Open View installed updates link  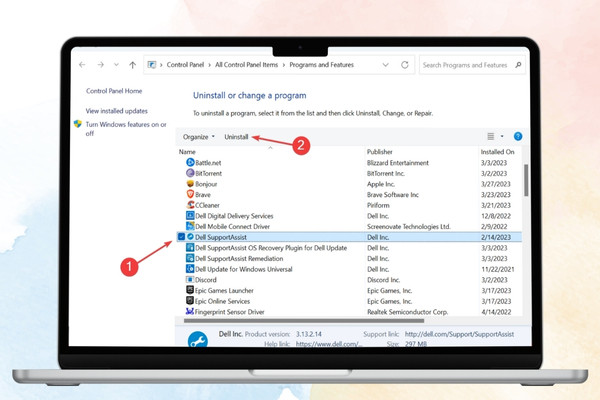[117, 111]
